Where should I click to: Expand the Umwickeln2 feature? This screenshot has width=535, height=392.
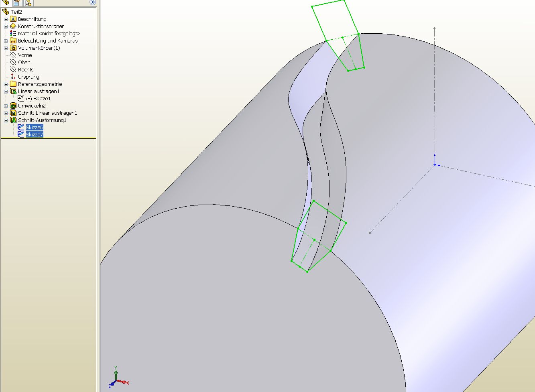(6, 106)
